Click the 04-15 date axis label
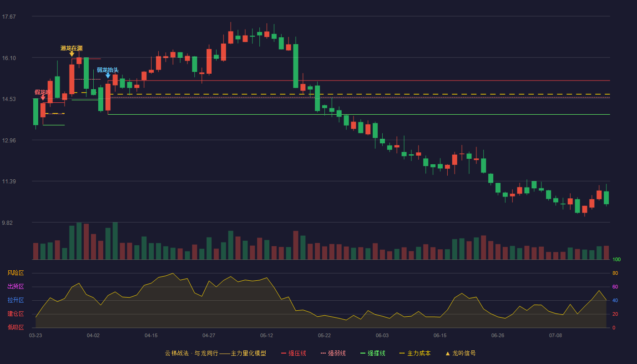 (x=151, y=335)
